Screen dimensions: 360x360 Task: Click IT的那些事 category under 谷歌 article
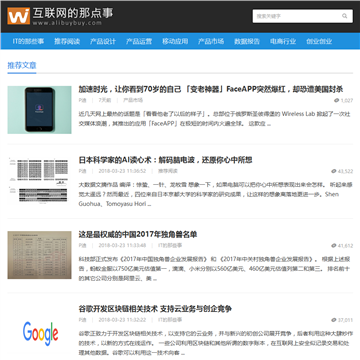(170, 320)
